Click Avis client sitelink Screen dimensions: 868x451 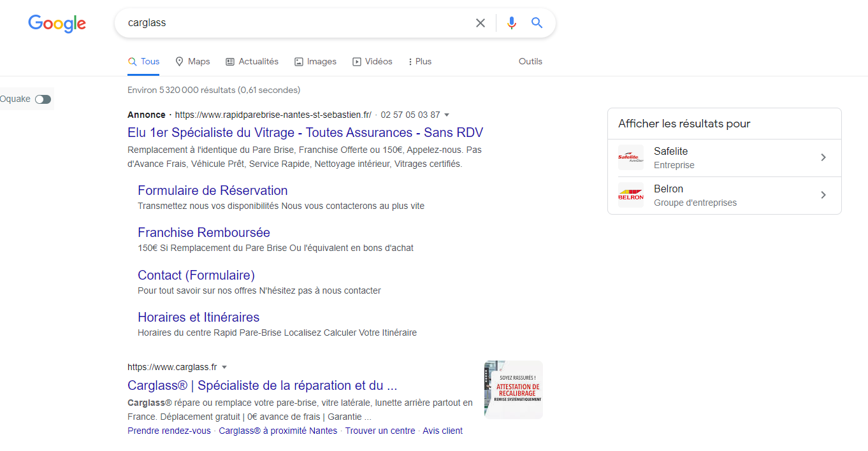442,431
